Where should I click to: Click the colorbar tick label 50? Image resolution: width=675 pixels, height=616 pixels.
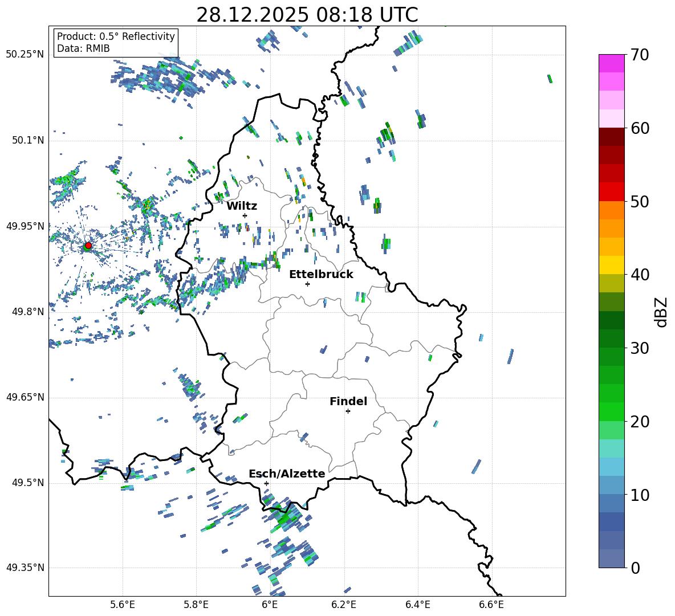pos(640,201)
